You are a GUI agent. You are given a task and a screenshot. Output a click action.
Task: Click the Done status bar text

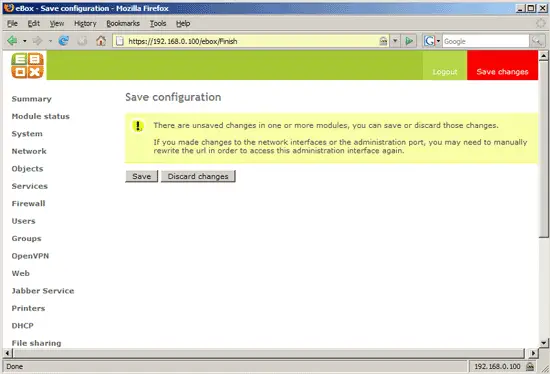pos(14,367)
